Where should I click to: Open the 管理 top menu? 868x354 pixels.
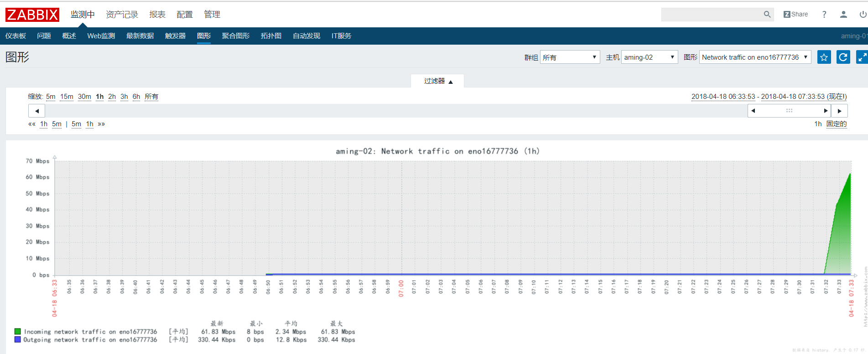click(212, 15)
